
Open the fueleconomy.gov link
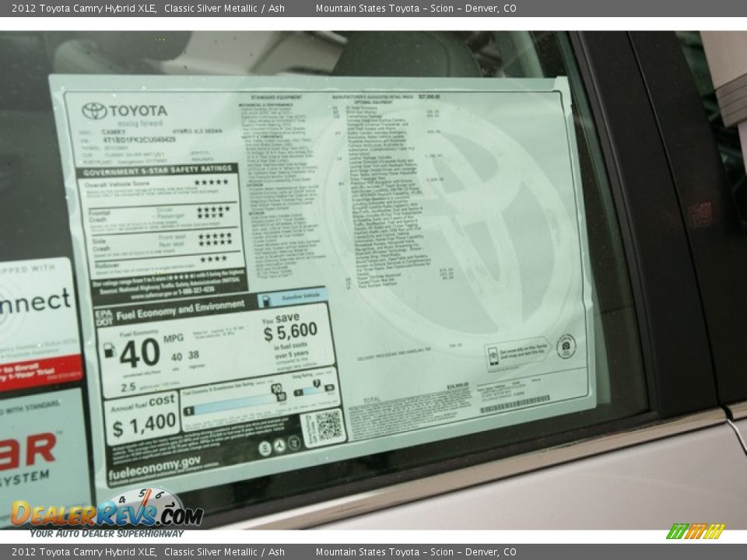[154, 465]
